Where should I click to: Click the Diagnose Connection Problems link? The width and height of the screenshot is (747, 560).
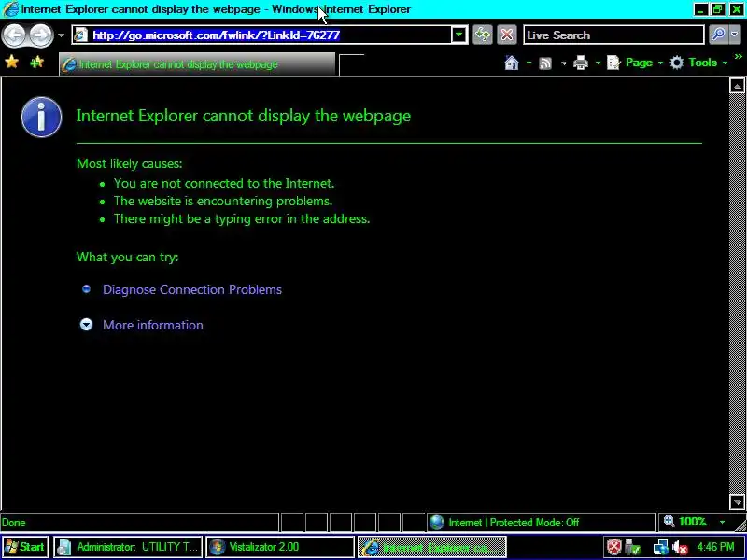pos(192,289)
